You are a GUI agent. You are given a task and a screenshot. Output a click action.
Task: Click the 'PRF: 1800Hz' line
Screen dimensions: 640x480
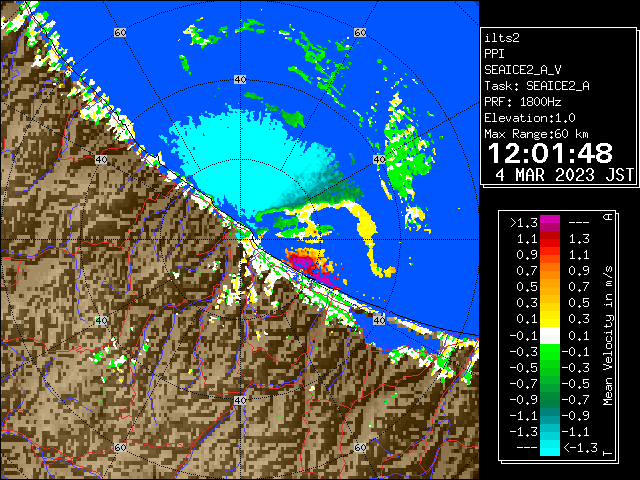(x=522, y=102)
